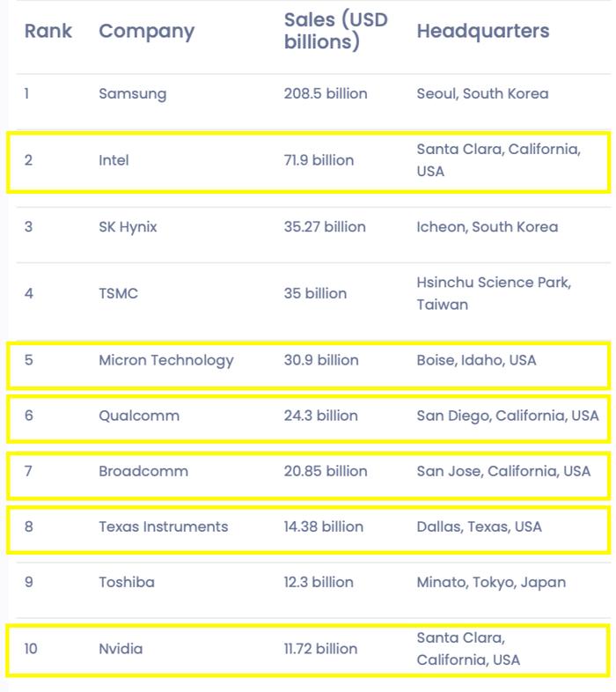Select Minato, Tokyo, Japan cell
The image size is (616, 692).
coord(491,583)
